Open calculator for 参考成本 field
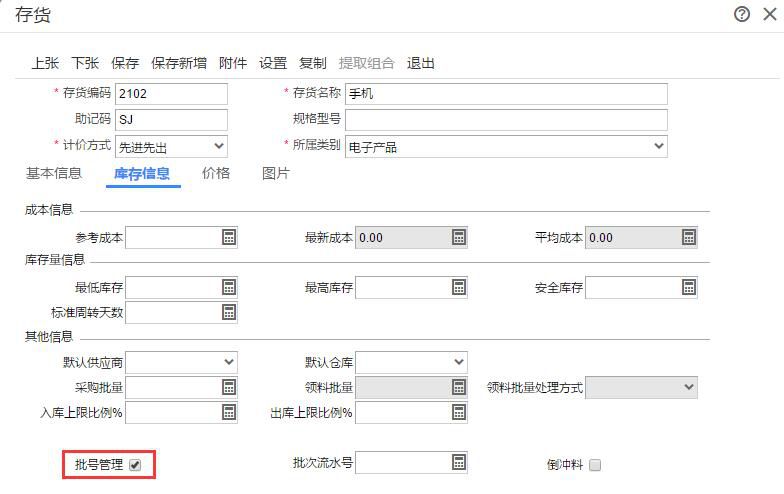The image size is (784, 494). coord(228,237)
